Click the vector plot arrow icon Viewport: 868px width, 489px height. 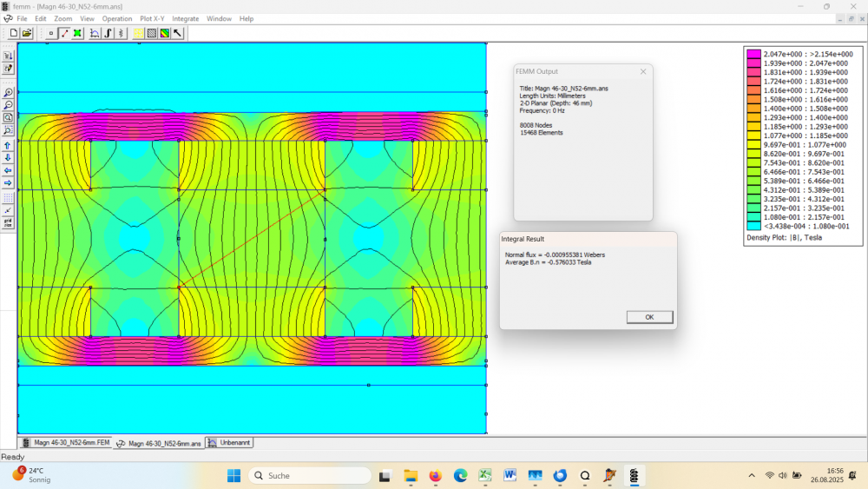[177, 33]
